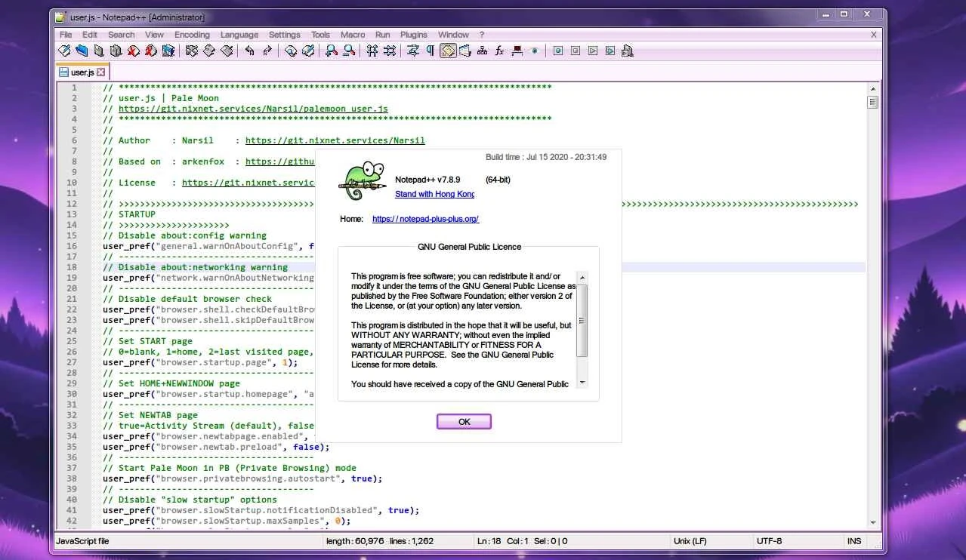Toggle the Function List fx icon
Viewport: 966px width, 560px height.
tap(500, 51)
